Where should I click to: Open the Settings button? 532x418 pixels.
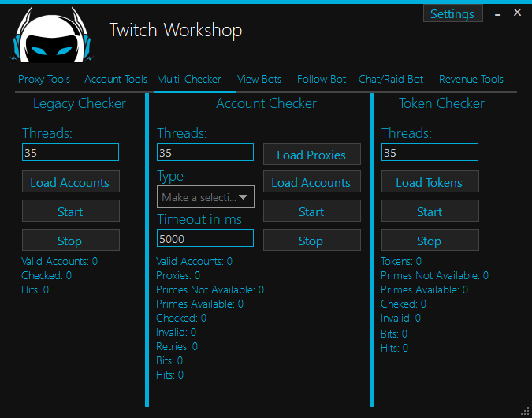coord(452,14)
